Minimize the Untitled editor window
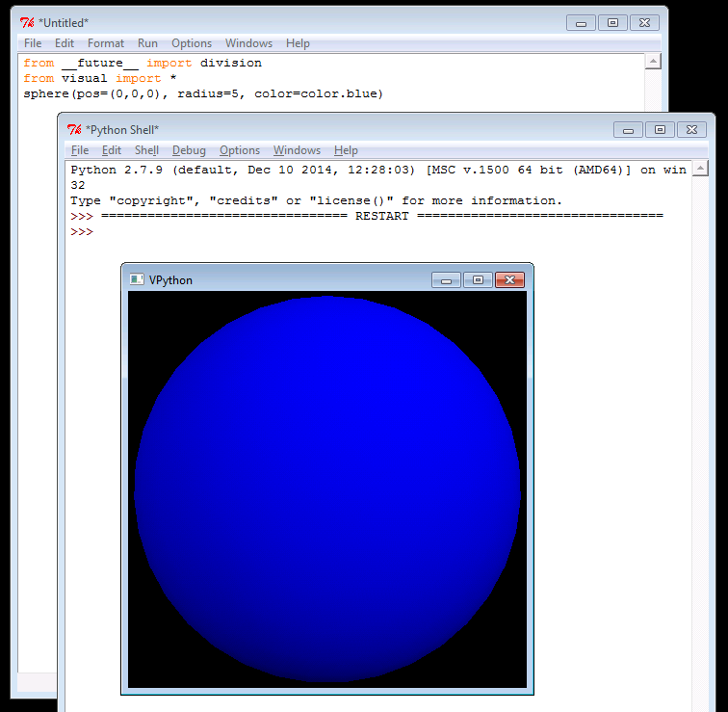The width and height of the screenshot is (728, 712). coord(581,22)
